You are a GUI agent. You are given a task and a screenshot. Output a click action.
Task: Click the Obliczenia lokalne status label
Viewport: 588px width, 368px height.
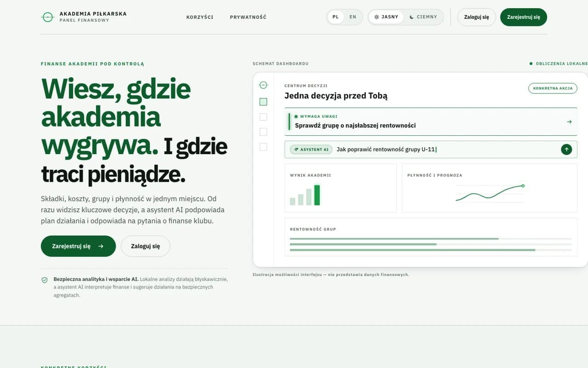tap(559, 63)
